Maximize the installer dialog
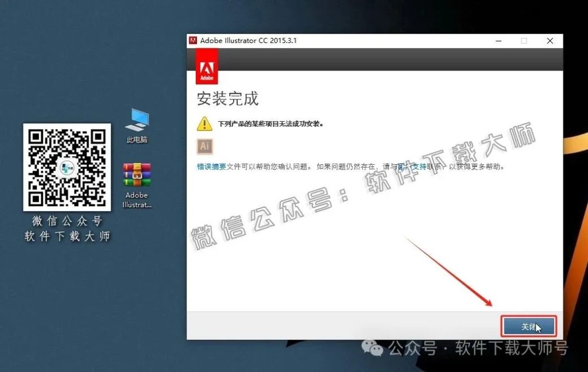The height and width of the screenshot is (372, 588). (524, 41)
